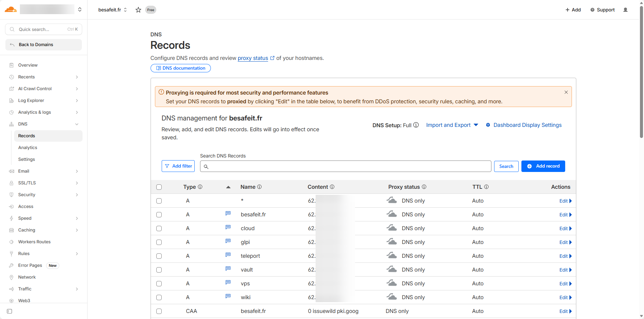Click the Content column info icon

[332, 187]
